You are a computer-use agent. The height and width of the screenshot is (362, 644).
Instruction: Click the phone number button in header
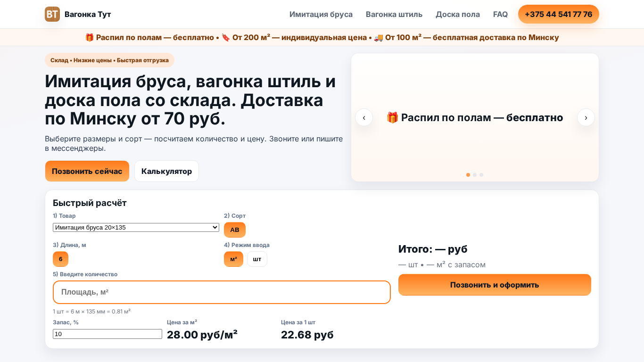(558, 14)
